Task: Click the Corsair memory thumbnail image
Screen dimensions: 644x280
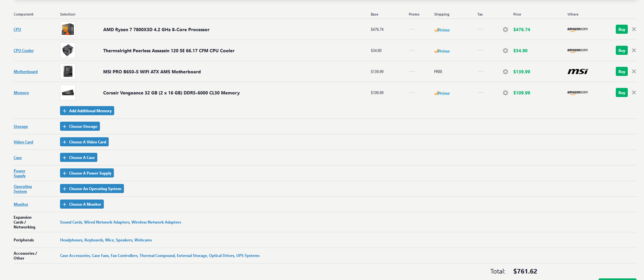Action: click(x=68, y=92)
